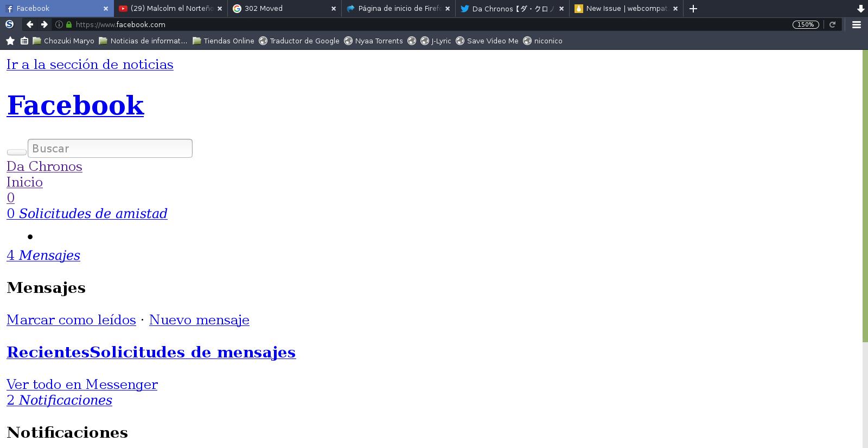The width and height of the screenshot is (868, 448).
Task: Click the Back arrow in navigation bar
Action: [x=30, y=24]
